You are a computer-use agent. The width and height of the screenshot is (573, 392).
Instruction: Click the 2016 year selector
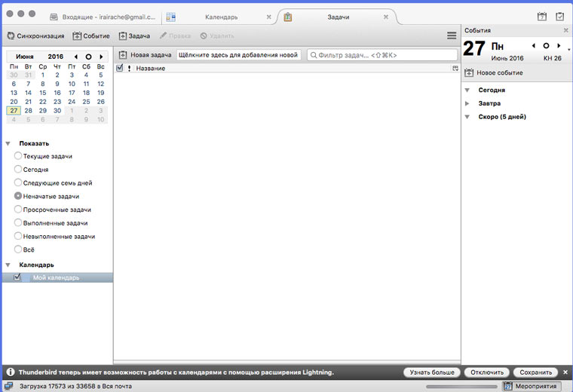[56, 57]
